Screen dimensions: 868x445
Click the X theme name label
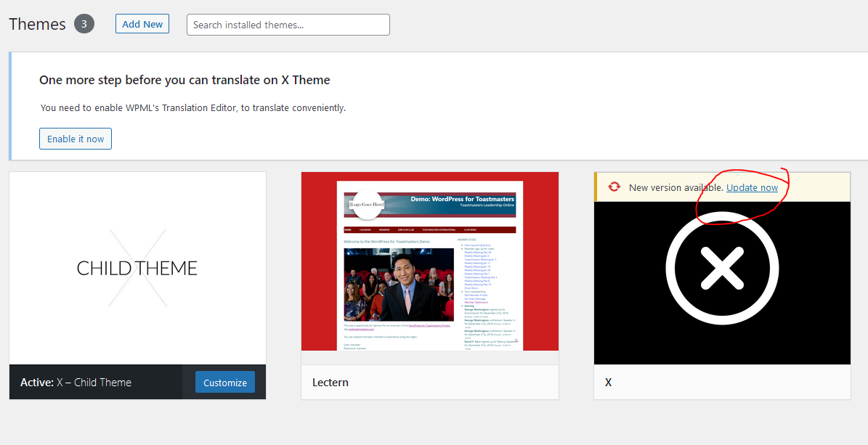(x=608, y=382)
